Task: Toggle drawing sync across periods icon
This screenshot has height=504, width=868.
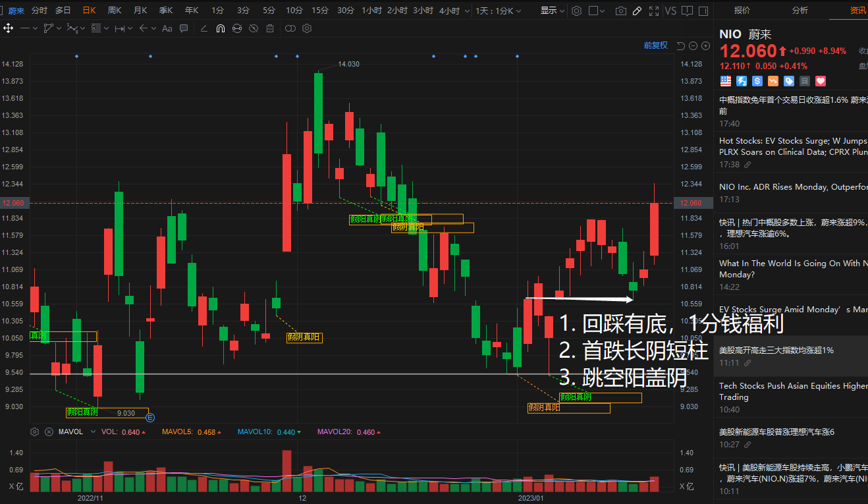Action: point(237,28)
